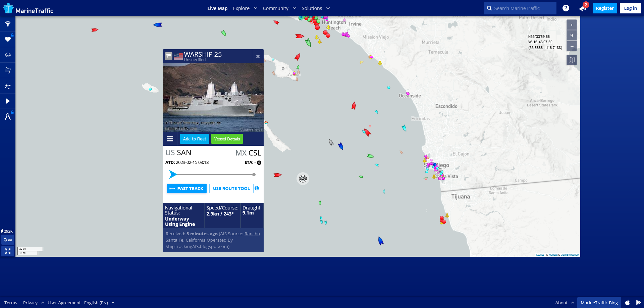Open the help question mark icon
Image resolution: width=644 pixels, height=308 pixels.
566,8
